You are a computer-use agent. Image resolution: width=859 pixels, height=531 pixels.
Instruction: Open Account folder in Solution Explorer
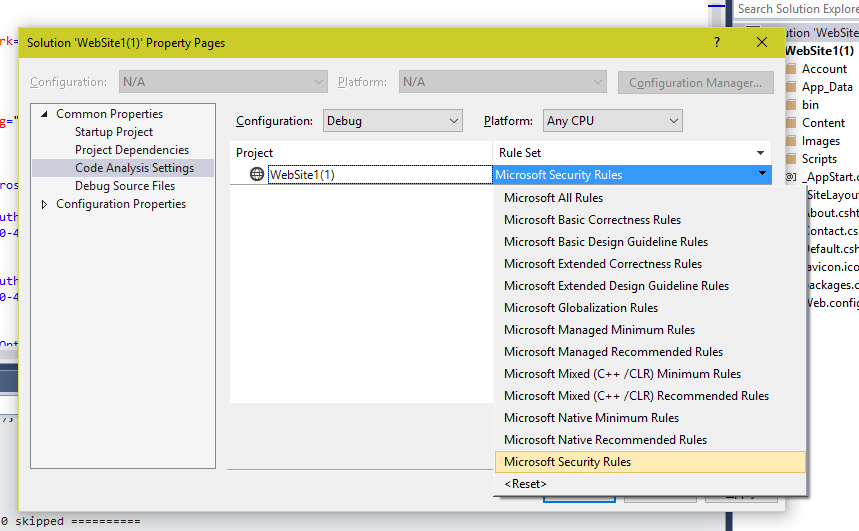(x=824, y=69)
